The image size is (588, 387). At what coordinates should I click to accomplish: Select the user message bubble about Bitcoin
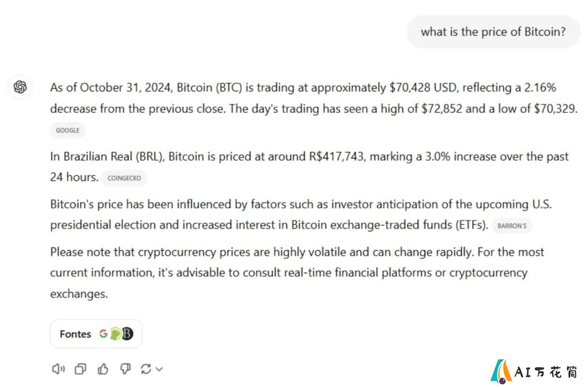click(x=493, y=32)
